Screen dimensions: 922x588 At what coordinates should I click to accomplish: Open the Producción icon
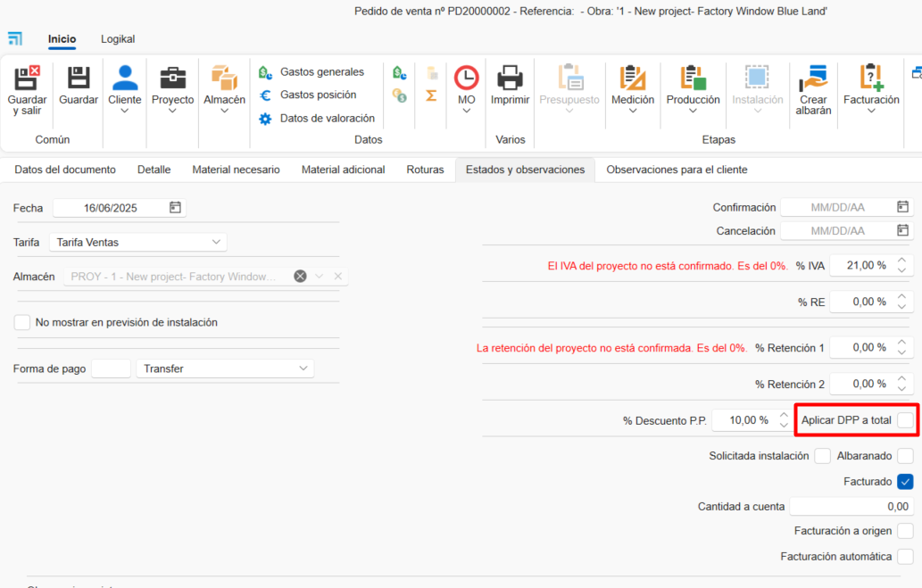click(693, 78)
